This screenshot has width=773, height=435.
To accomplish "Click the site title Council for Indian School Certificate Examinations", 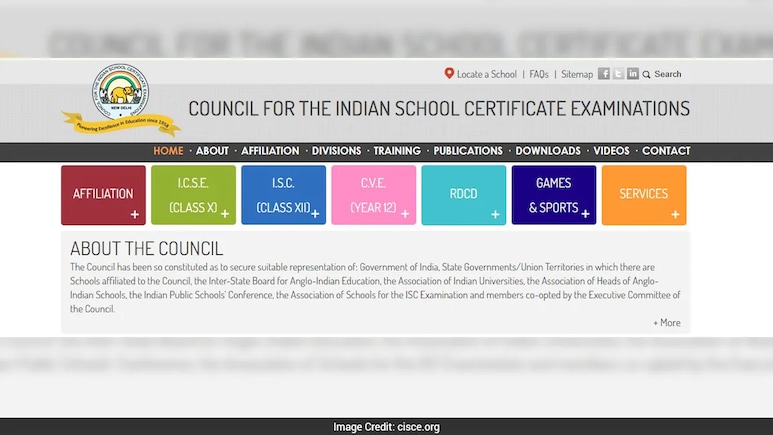I will (439, 109).
